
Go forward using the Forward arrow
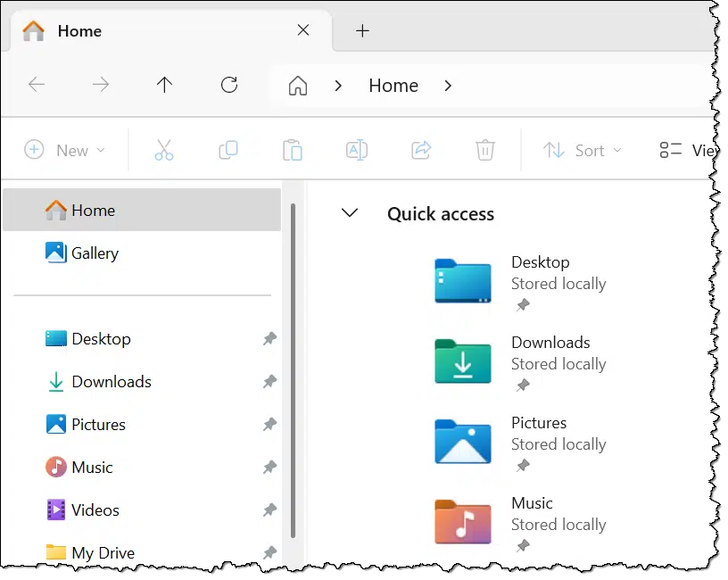tap(100, 85)
